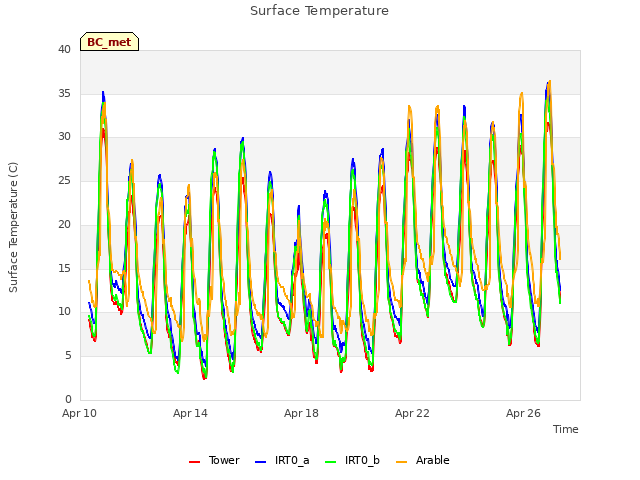Click the green IRT0_b legend swatch
640x480 pixels.
tap(331, 462)
